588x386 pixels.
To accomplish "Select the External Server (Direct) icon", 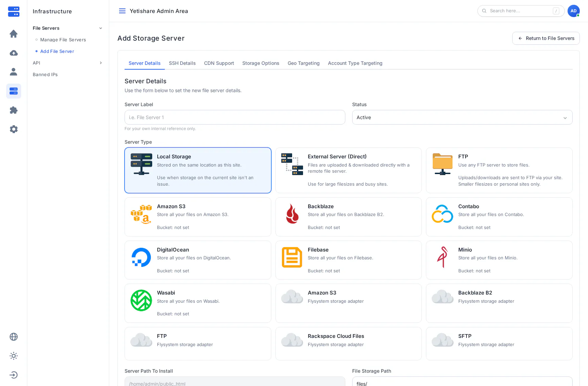I will click(292, 164).
